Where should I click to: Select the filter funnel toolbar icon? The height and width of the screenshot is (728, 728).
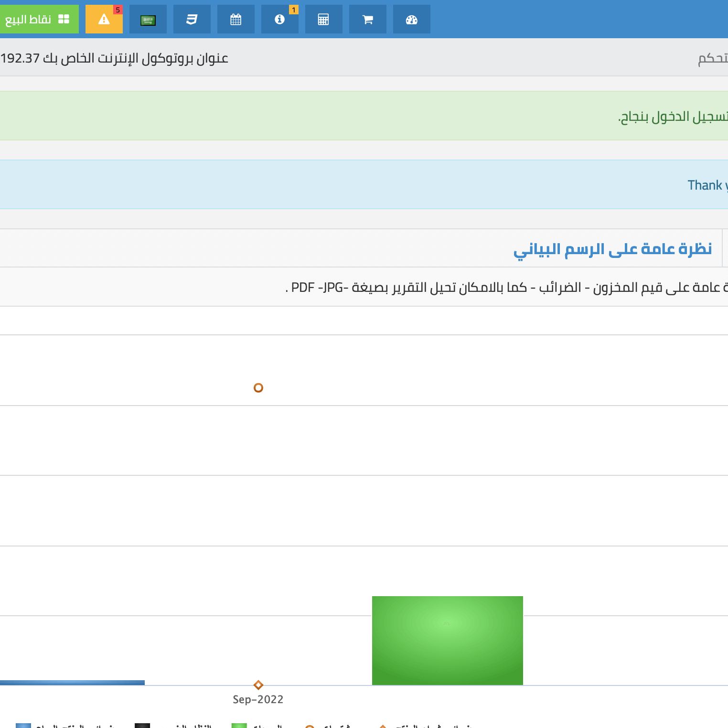click(192, 19)
